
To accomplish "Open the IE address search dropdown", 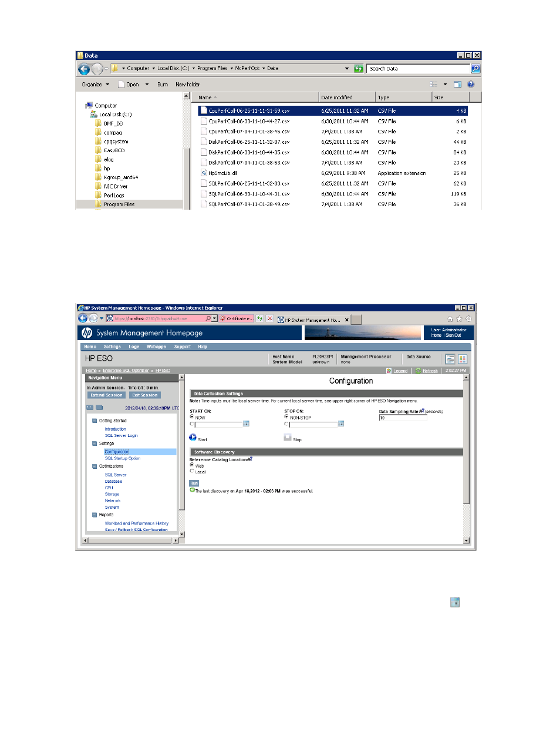I will pyautogui.click(x=214, y=318).
